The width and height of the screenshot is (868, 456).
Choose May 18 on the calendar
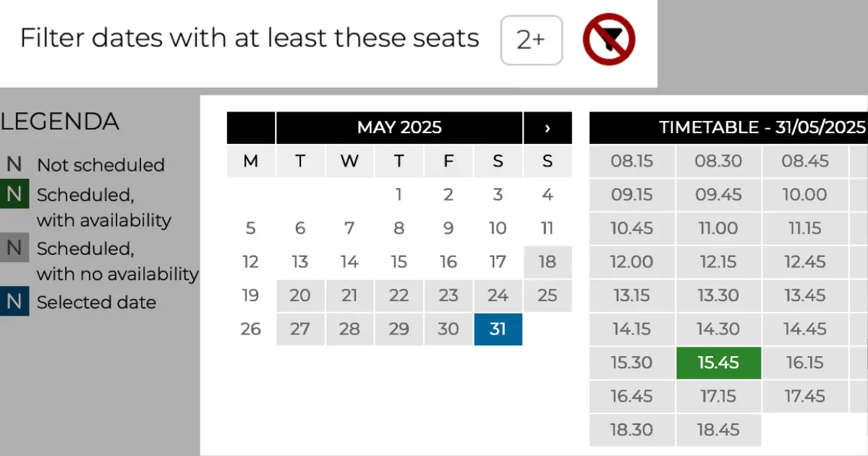point(548,262)
